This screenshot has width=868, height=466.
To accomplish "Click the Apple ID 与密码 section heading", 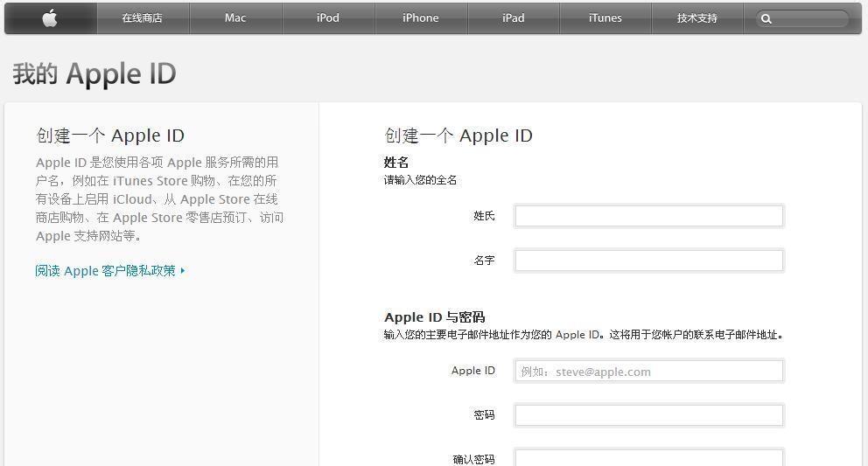I will tap(435, 317).
